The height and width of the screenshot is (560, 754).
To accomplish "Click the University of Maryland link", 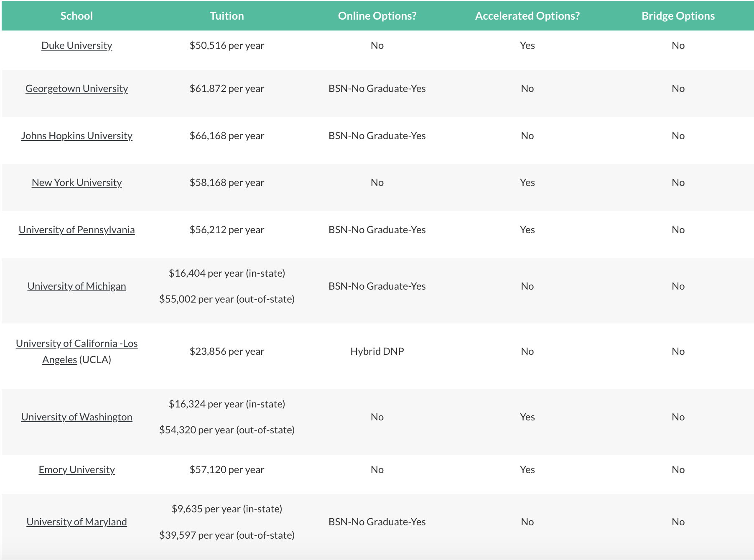I will [x=76, y=522].
